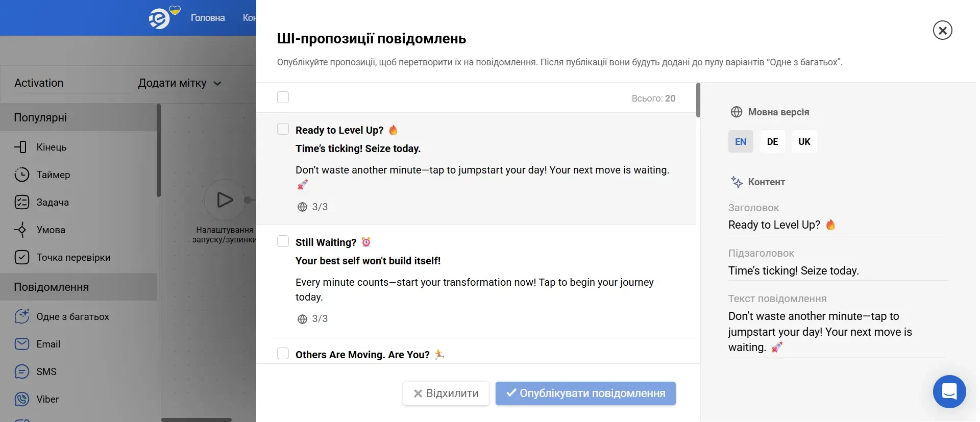Viewport: 980px width, 422px height.
Task: Switch language version to DE
Action: tap(772, 141)
